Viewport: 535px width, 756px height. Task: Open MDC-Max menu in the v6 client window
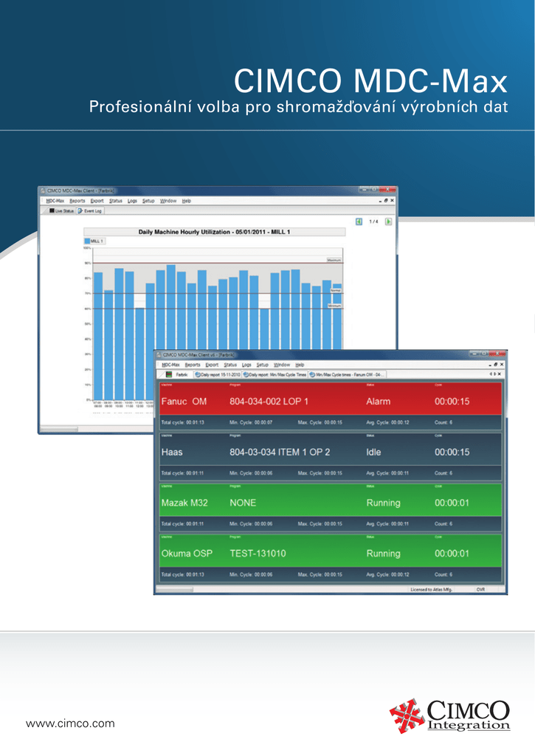[x=170, y=365]
